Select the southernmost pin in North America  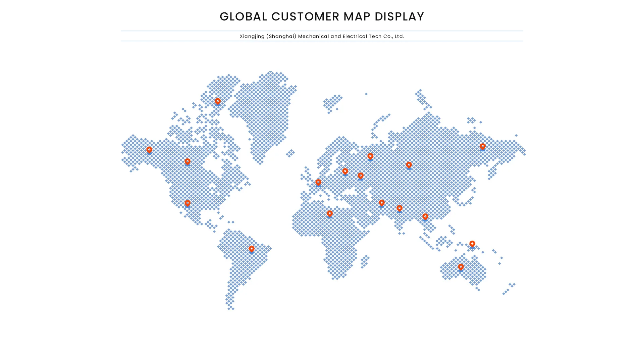(187, 203)
